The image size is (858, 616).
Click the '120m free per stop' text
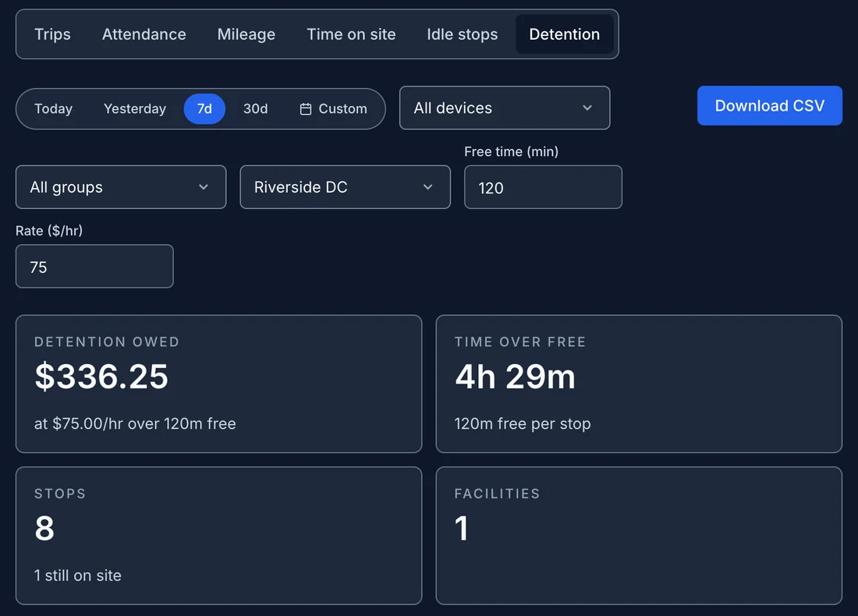(523, 424)
